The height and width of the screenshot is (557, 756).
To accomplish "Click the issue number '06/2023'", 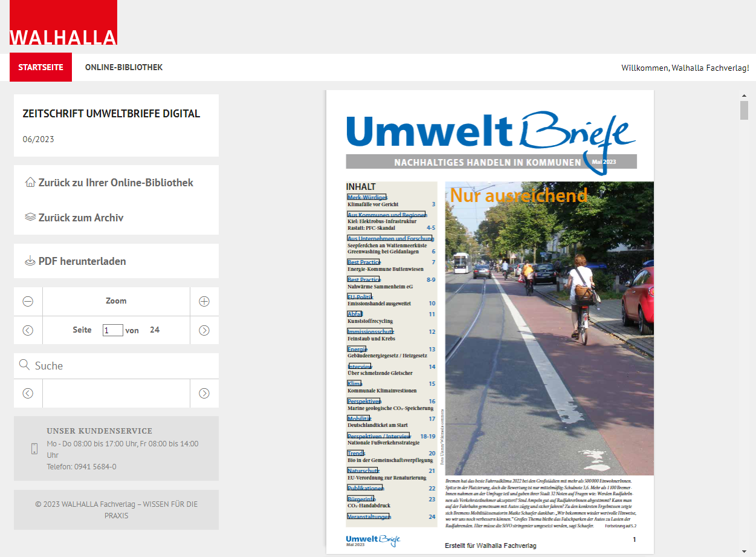I will (38, 139).
